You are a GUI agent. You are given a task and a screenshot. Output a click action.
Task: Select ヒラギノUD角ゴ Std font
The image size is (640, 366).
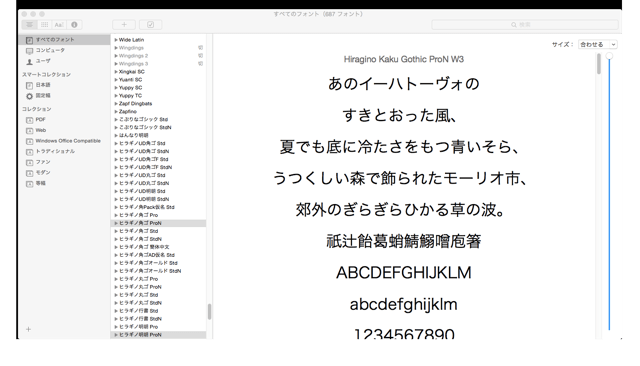(x=142, y=143)
